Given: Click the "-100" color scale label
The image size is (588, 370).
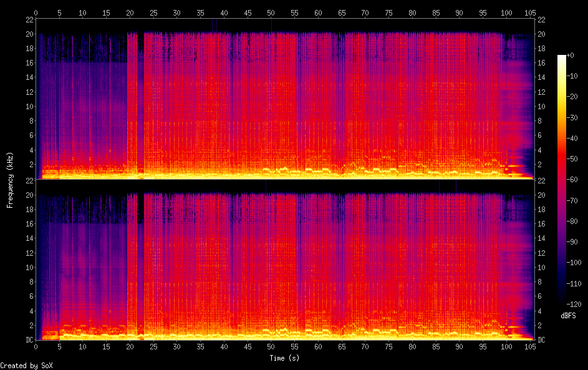Looking at the screenshot, I should 574,262.
